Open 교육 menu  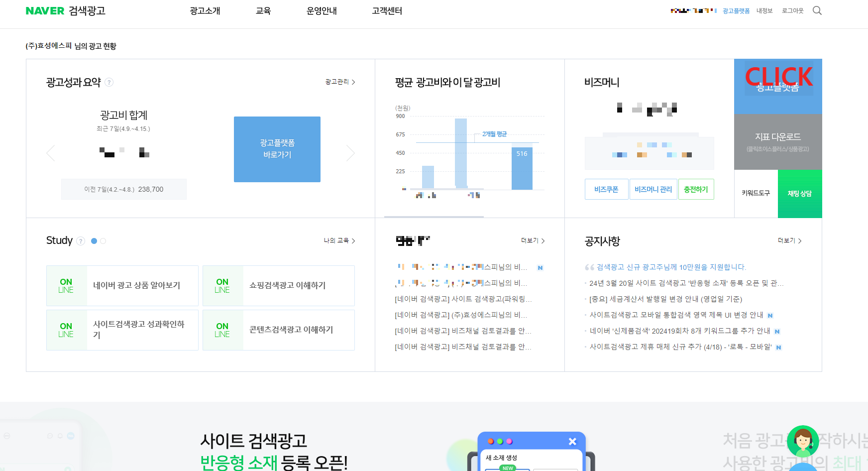(x=263, y=11)
